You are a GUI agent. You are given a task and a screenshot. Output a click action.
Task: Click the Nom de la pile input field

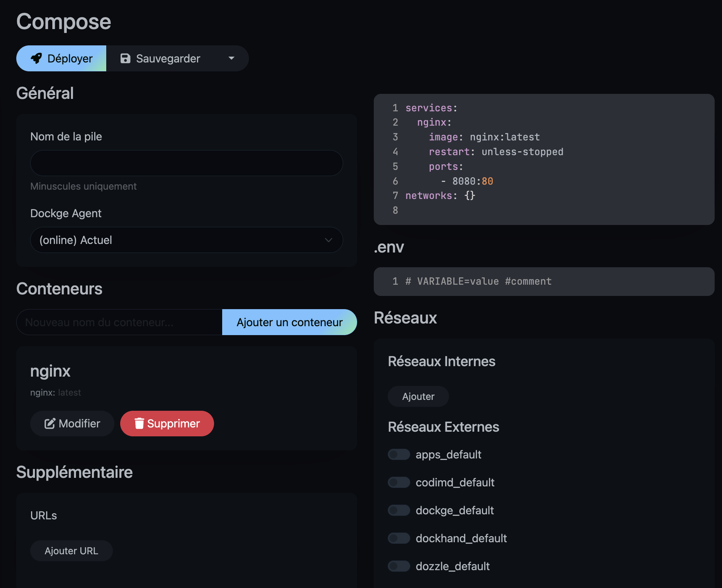point(187,163)
